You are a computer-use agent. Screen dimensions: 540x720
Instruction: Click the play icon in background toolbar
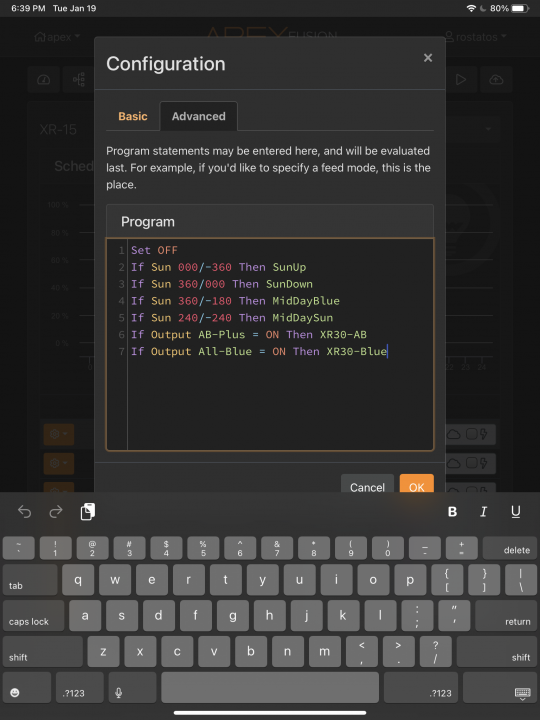(x=461, y=80)
